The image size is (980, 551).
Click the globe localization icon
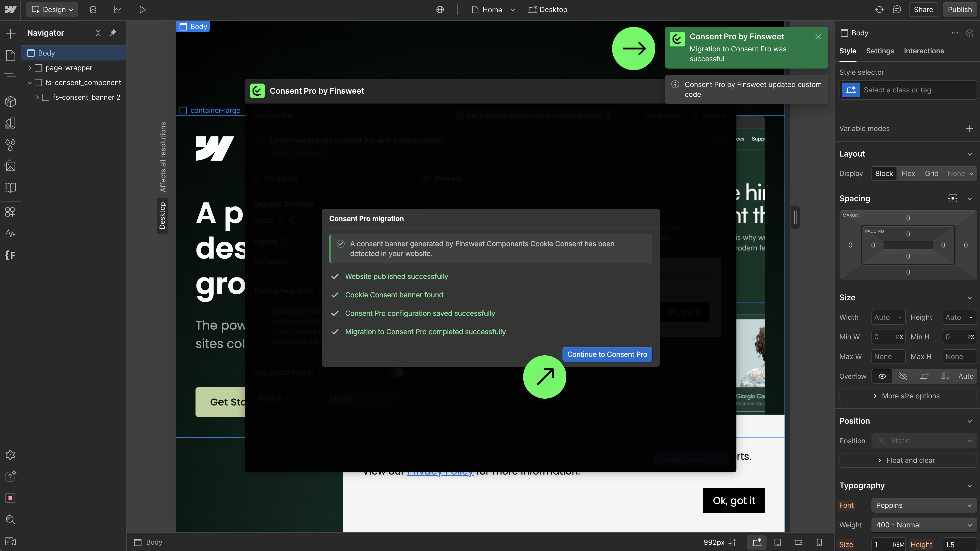tap(440, 10)
